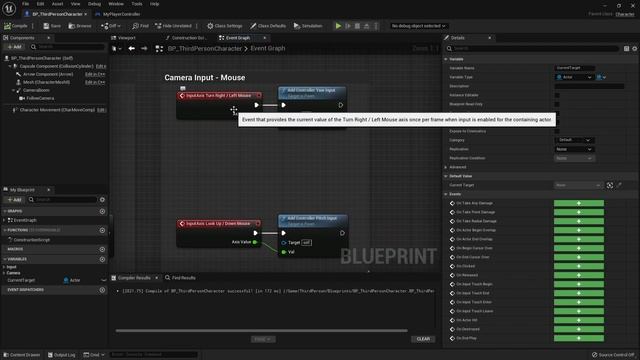Open the Replication dropdown
This screenshot has height=360, width=640.
pos(574,149)
